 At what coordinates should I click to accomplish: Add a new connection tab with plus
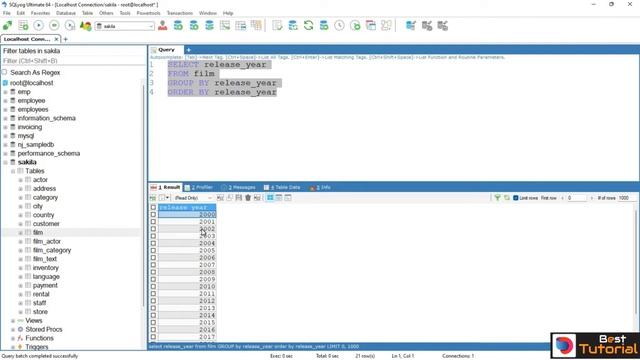(x=66, y=39)
